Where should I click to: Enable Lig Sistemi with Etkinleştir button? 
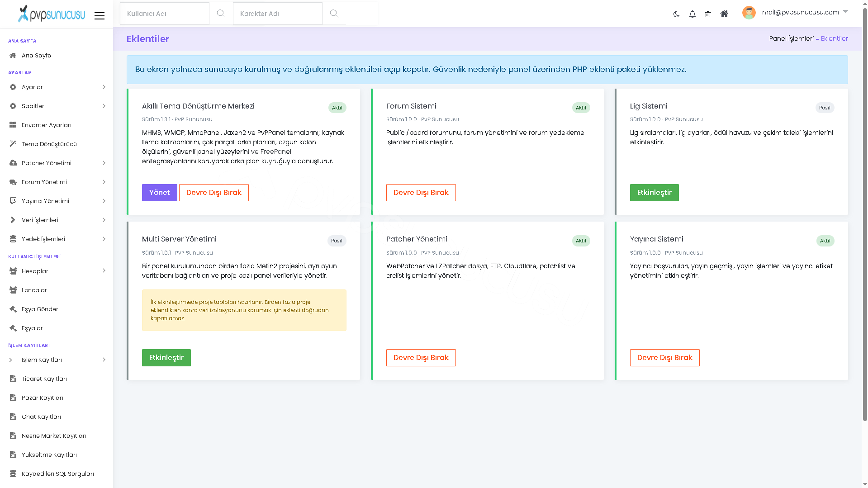(654, 193)
